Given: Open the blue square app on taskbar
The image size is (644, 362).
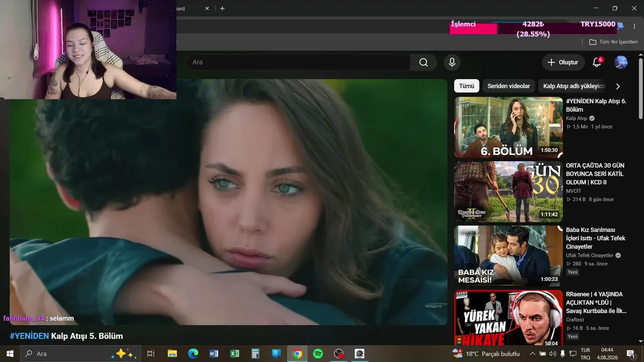Looking at the screenshot, I should tap(276, 353).
